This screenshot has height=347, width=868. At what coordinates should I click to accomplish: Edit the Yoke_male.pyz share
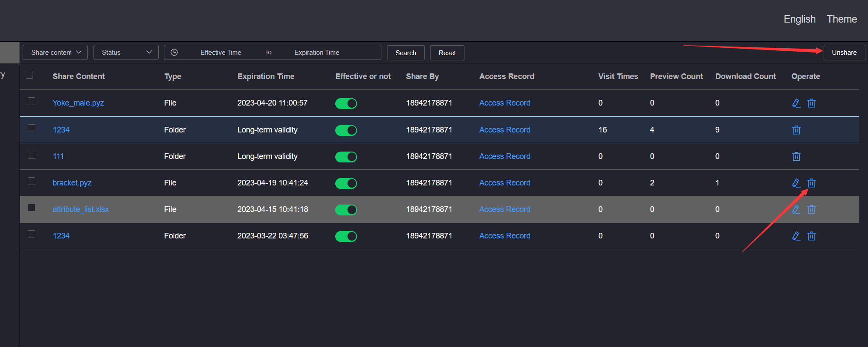point(796,103)
